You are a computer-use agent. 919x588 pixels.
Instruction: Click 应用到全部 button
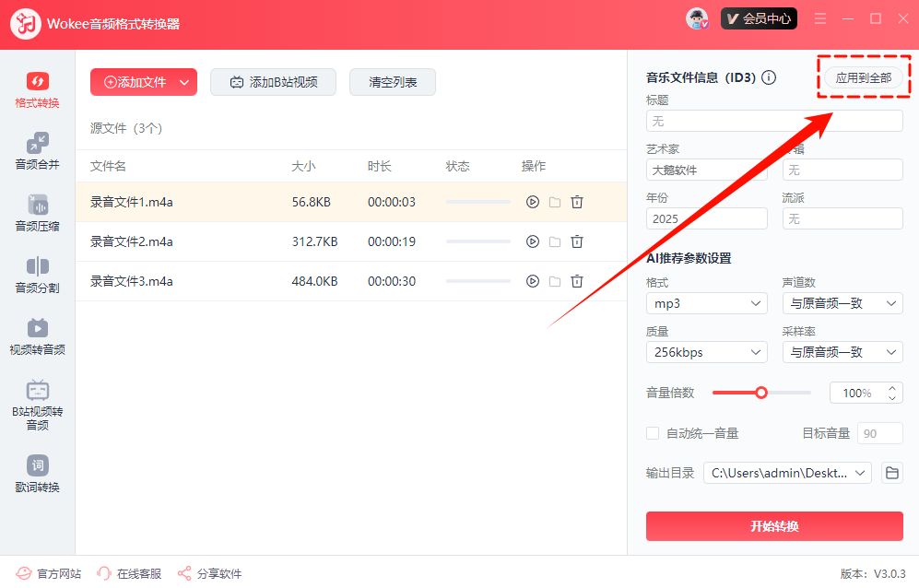pyautogui.click(x=863, y=78)
